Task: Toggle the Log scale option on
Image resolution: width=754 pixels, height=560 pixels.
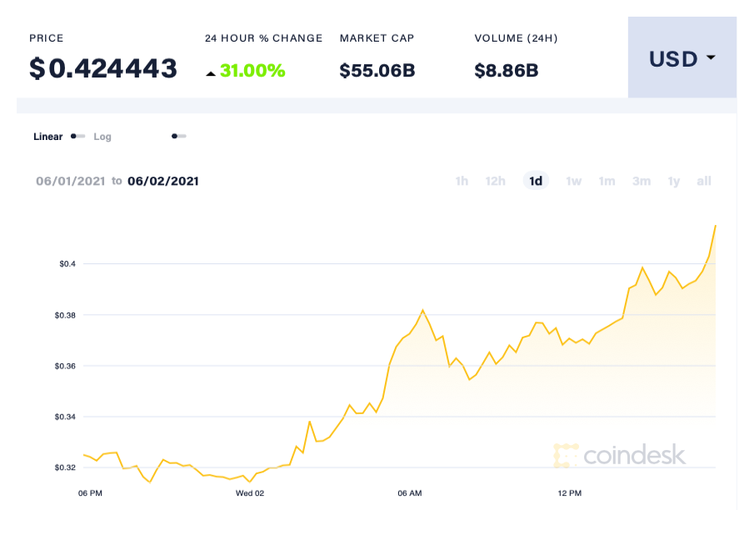Action: click(102, 136)
